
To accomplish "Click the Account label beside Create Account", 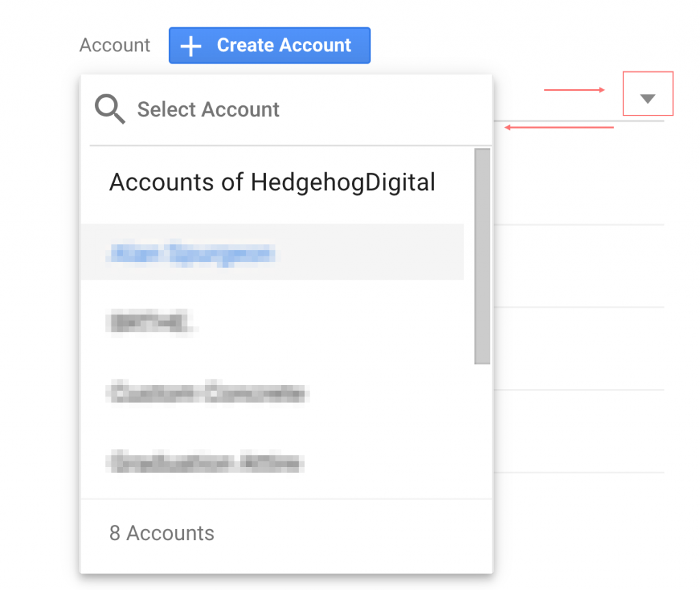I will [x=115, y=46].
